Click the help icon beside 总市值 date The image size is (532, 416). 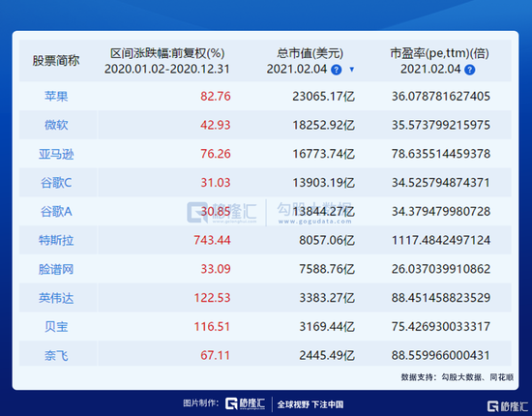coord(337,70)
